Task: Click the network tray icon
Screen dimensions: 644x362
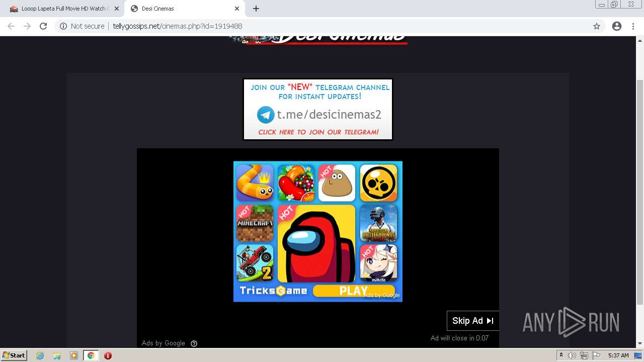Action: 584,355
